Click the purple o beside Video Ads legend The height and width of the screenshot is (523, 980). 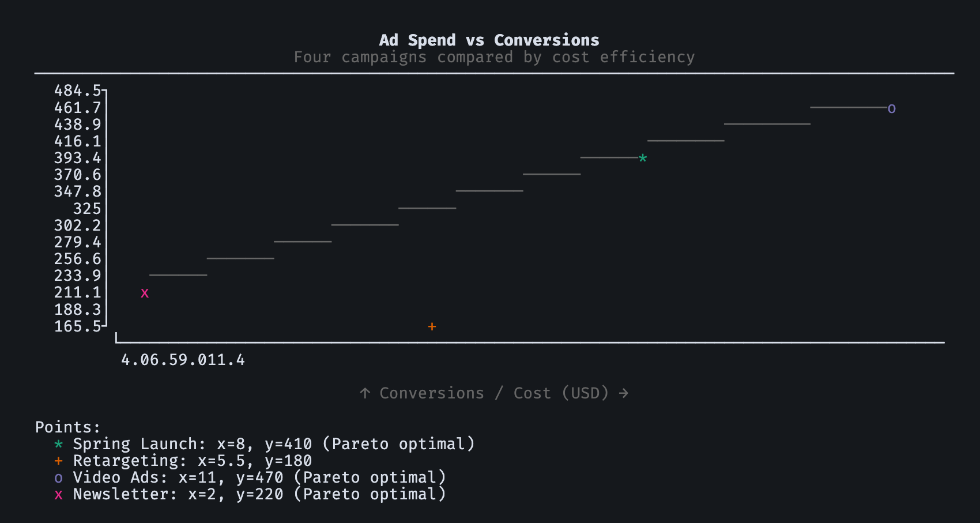click(58, 478)
